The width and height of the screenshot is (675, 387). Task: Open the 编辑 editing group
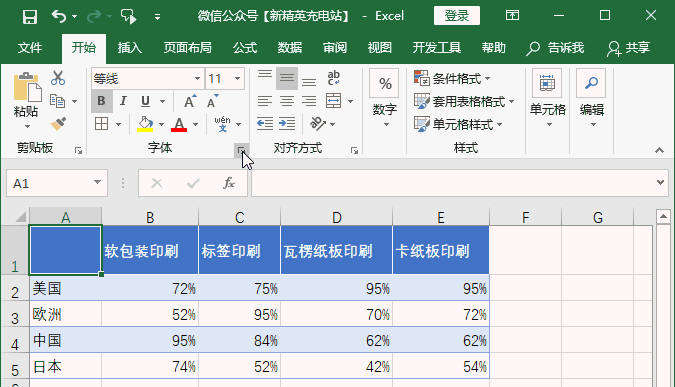591,99
